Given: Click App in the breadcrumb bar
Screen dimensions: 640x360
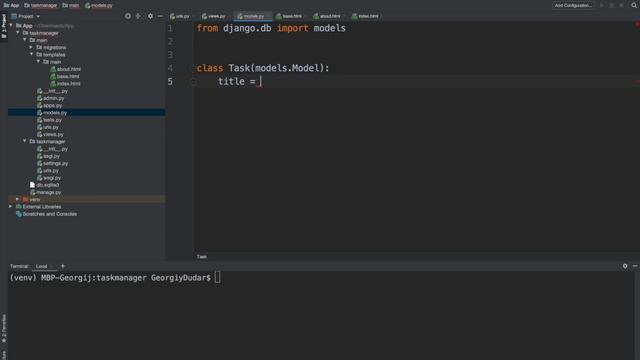Looking at the screenshot, I should tap(11, 5).
